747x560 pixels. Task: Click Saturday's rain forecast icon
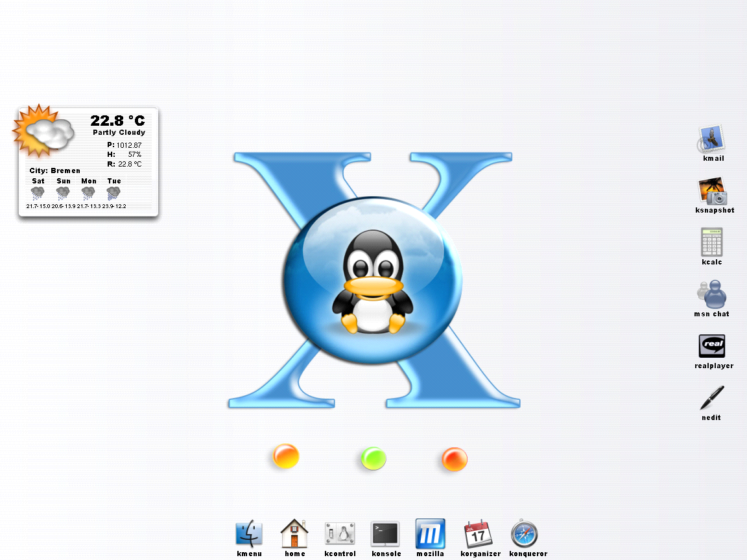pyautogui.click(x=38, y=193)
